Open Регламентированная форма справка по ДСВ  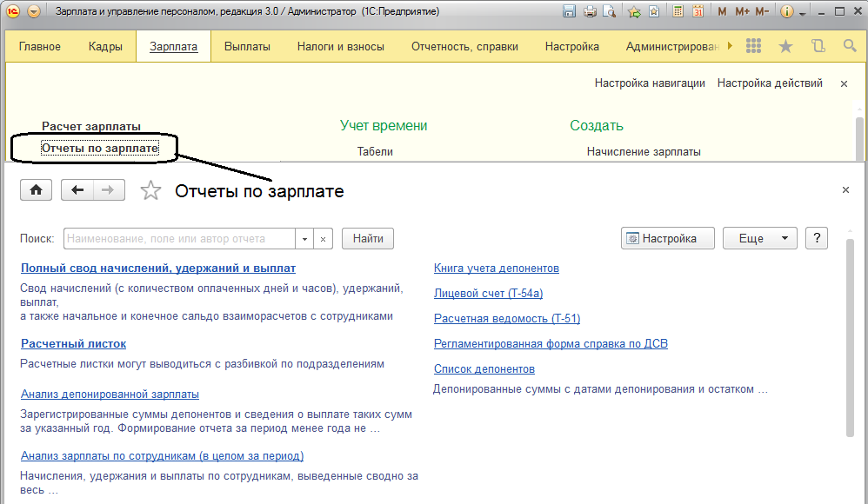tap(551, 343)
